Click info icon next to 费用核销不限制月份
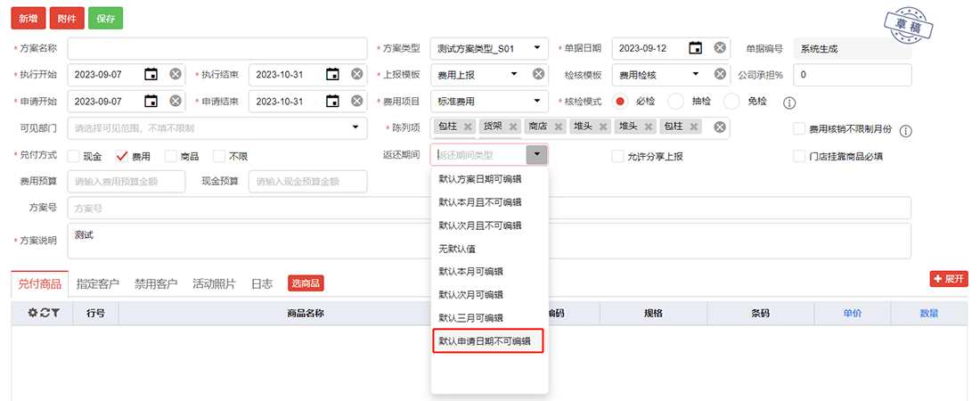The width and height of the screenshot is (980, 401). (905, 131)
